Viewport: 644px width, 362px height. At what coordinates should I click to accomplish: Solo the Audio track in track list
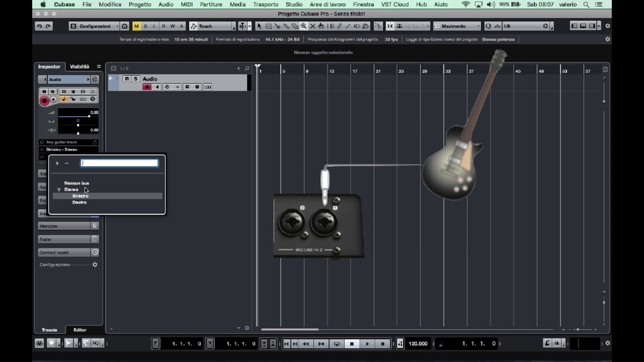[x=135, y=79]
